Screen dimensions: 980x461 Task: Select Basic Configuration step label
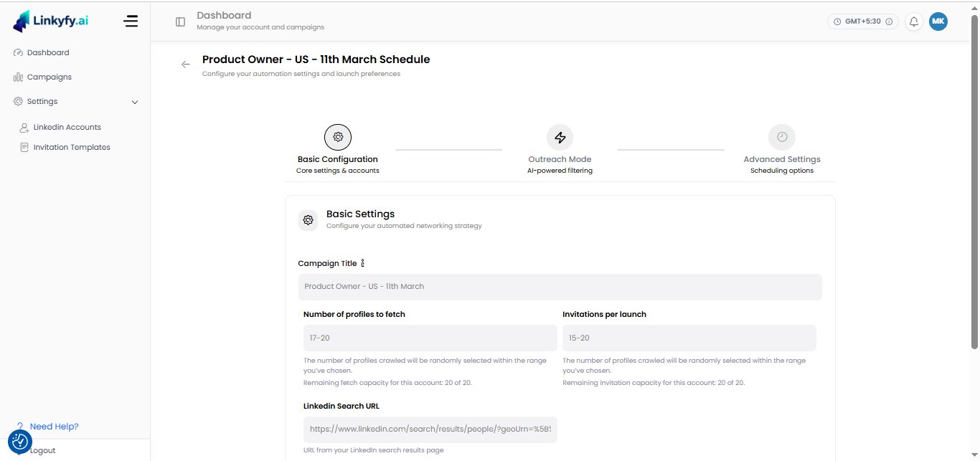(x=338, y=159)
